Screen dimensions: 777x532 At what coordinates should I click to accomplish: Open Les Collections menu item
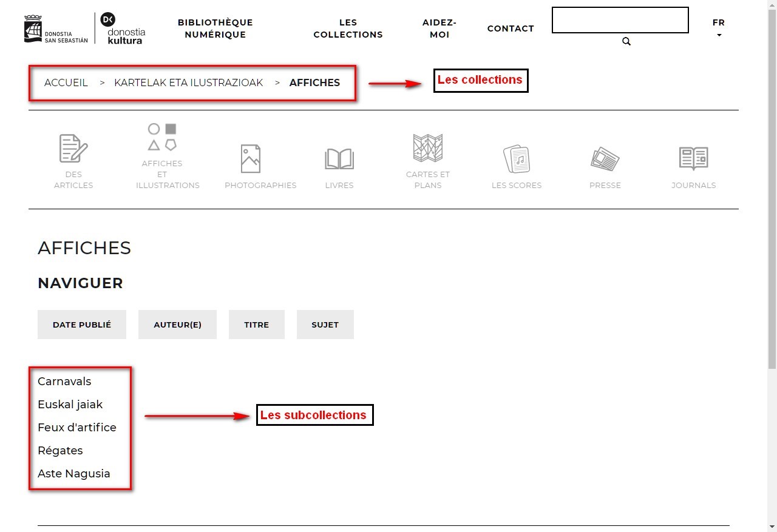coord(348,29)
